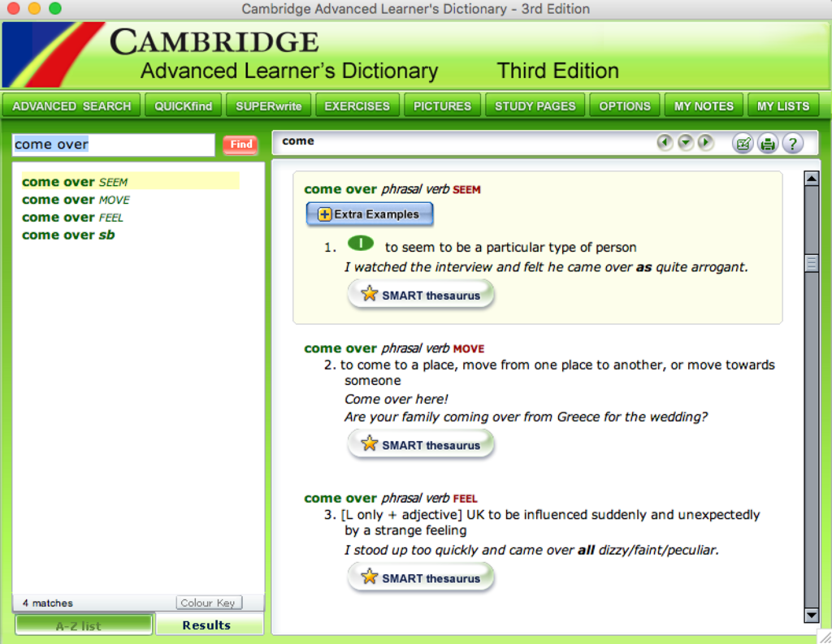The width and height of the screenshot is (832, 644).
Task: Expand Extra Examples for come over SEEM
Action: pyautogui.click(x=370, y=214)
